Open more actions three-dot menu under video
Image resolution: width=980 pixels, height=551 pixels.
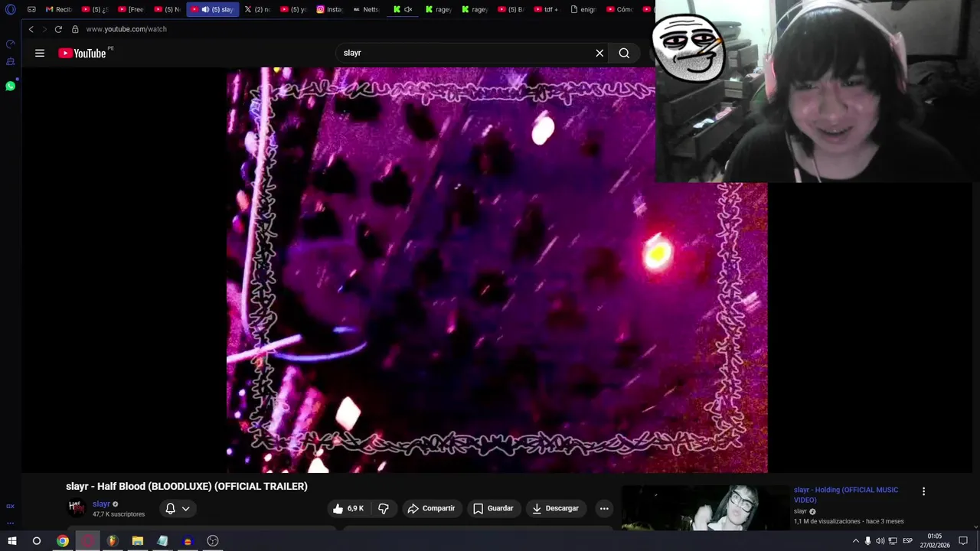[x=604, y=508]
